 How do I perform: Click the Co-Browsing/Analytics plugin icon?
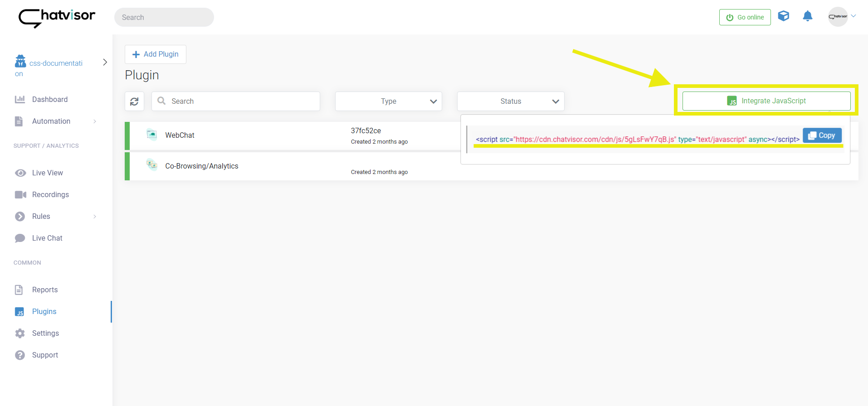(152, 165)
